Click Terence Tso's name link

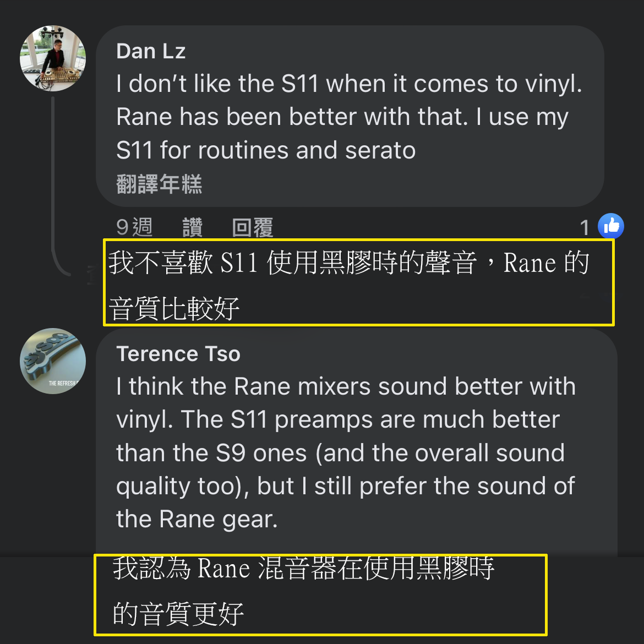(x=178, y=353)
